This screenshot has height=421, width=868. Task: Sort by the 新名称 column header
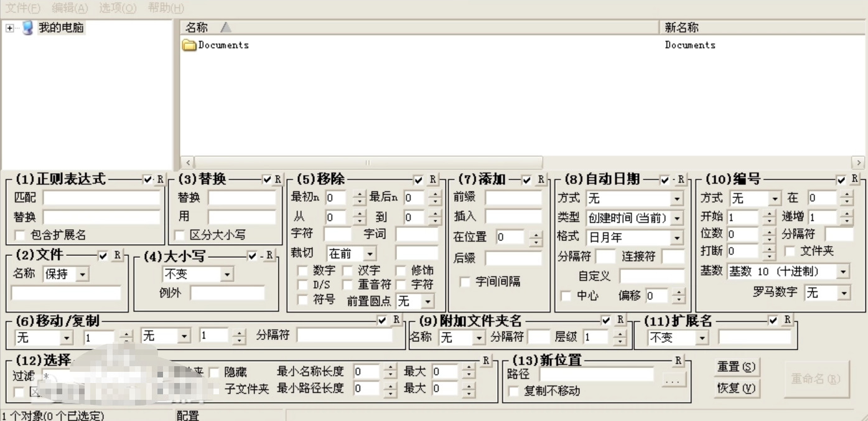click(762, 27)
